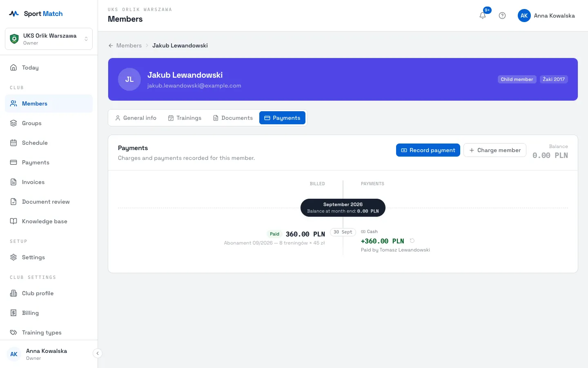Screen dimensions: 588x368
Task: Click the refund icon beside +360.00 PLN
Action: [412, 241]
